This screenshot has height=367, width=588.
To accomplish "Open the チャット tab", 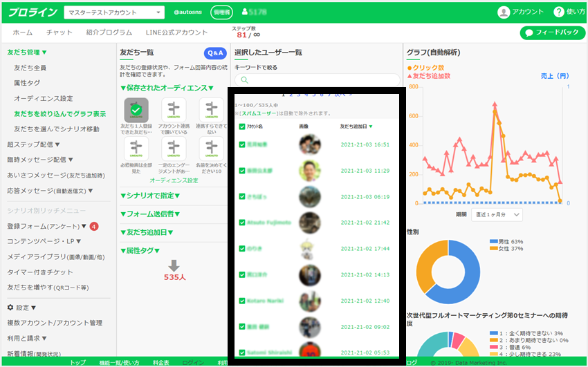I will (x=59, y=32).
